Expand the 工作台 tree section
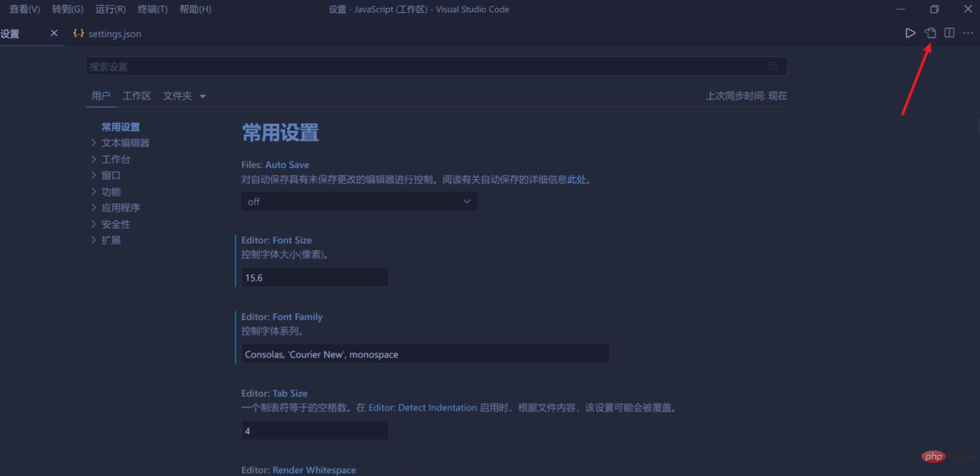Screen dimensions: 980x476 click(x=111, y=159)
